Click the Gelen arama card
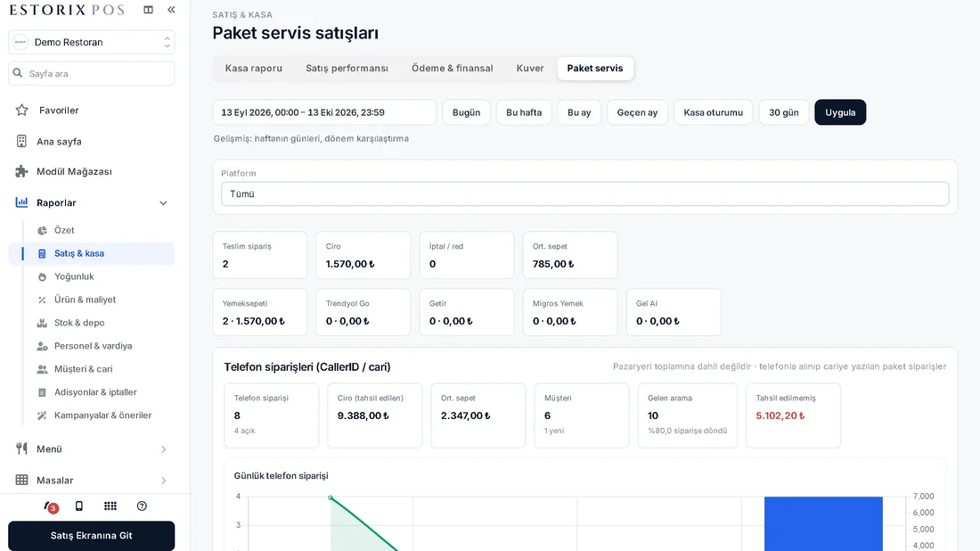 click(x=688, y=415)
